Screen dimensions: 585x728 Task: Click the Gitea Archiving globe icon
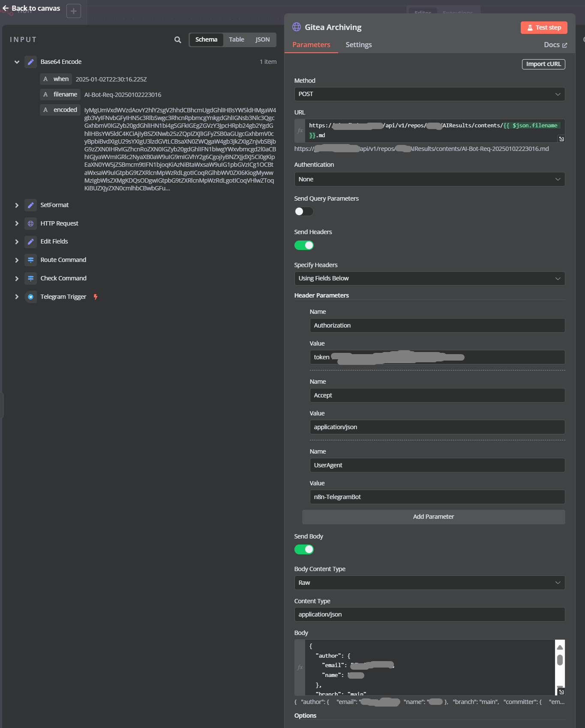pos(297,27)
